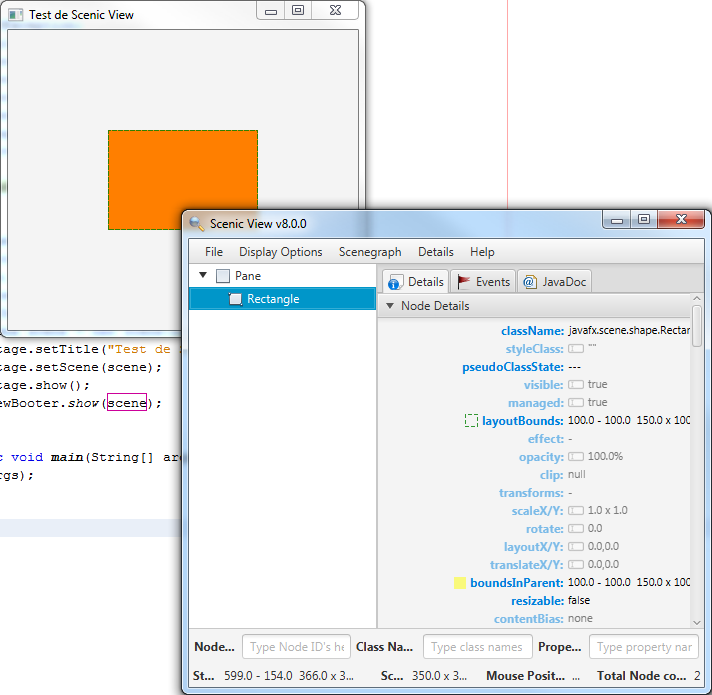
Task: Switch to the Events tab
Action: point(483,282)
